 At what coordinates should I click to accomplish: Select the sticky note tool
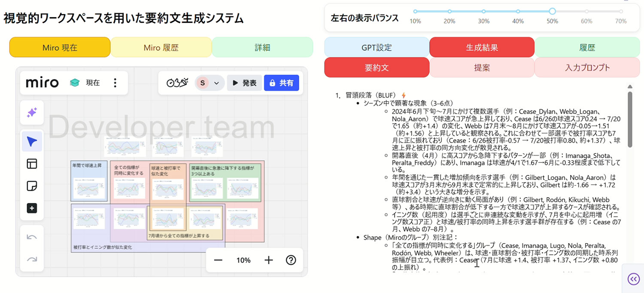32,186
